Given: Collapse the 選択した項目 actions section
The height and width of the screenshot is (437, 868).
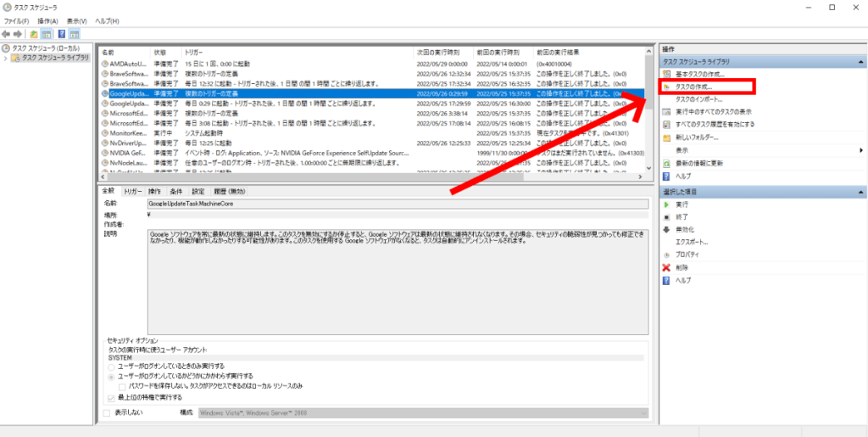Looking at the screenshot, I should point(860,192).
